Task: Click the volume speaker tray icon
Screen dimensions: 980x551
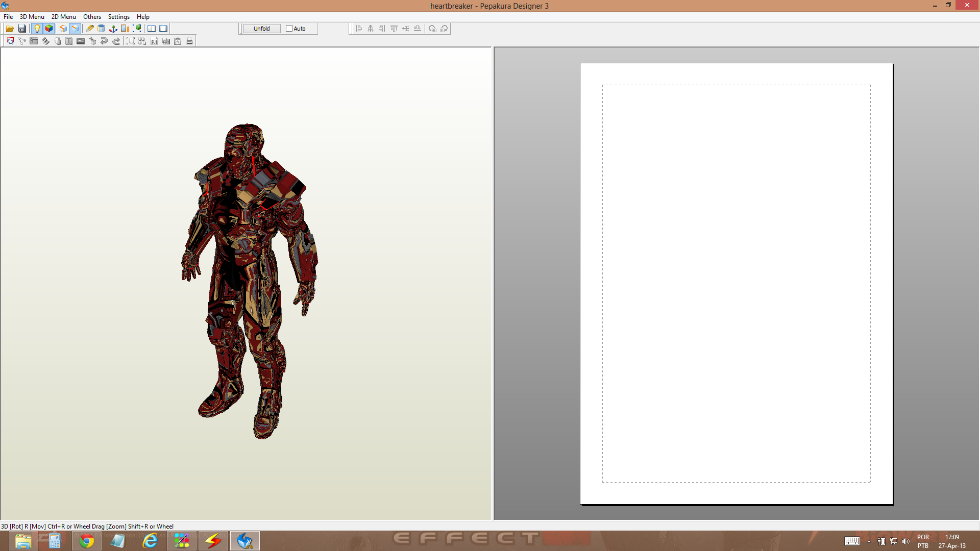Action: click(906, 541)
